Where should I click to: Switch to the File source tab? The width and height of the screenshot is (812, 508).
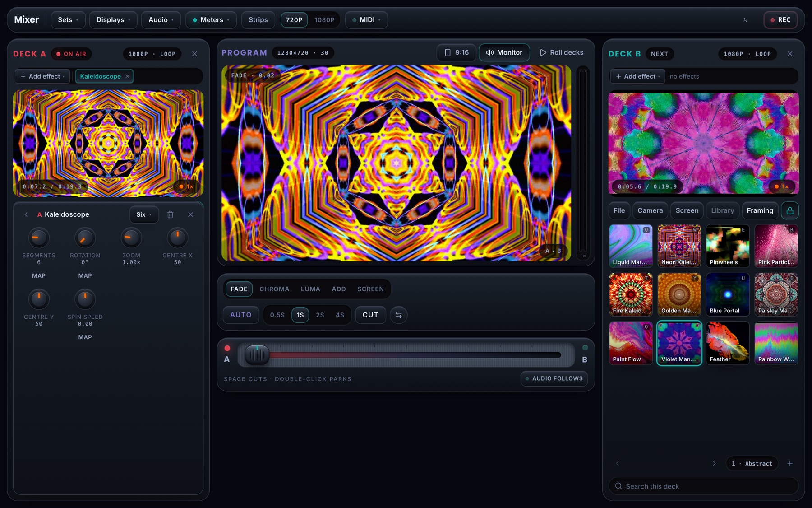click(619, 210)
